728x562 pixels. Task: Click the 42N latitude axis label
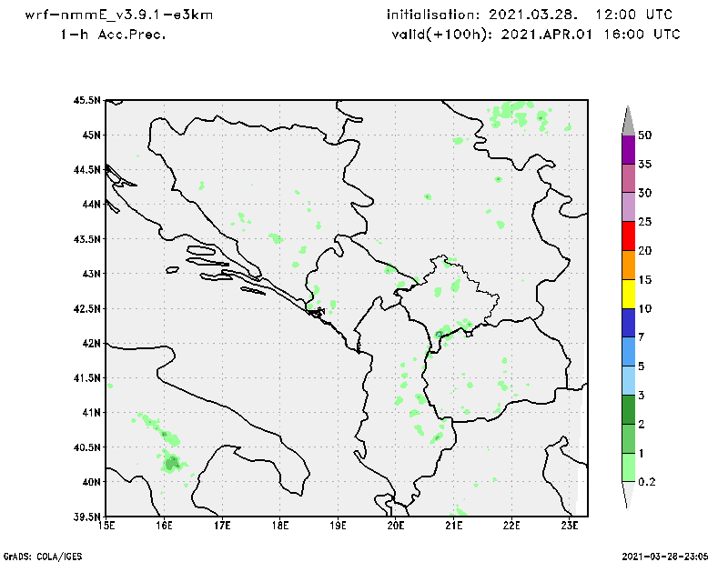click(x=91, y=344)
